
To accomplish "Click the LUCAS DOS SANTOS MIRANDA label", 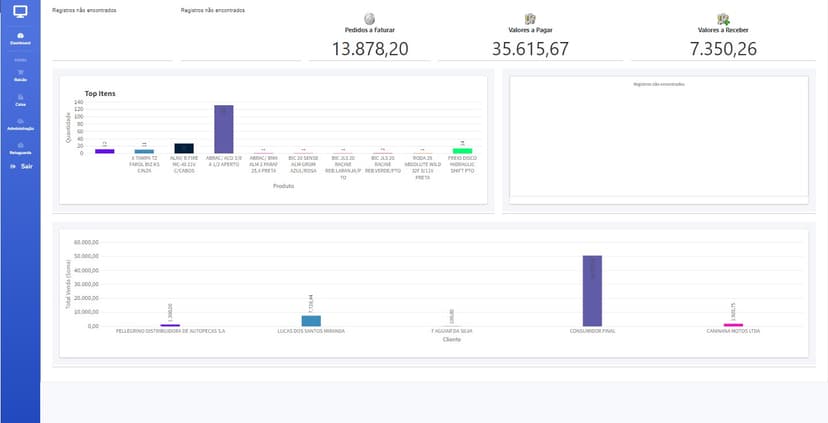I will [311, 331].
